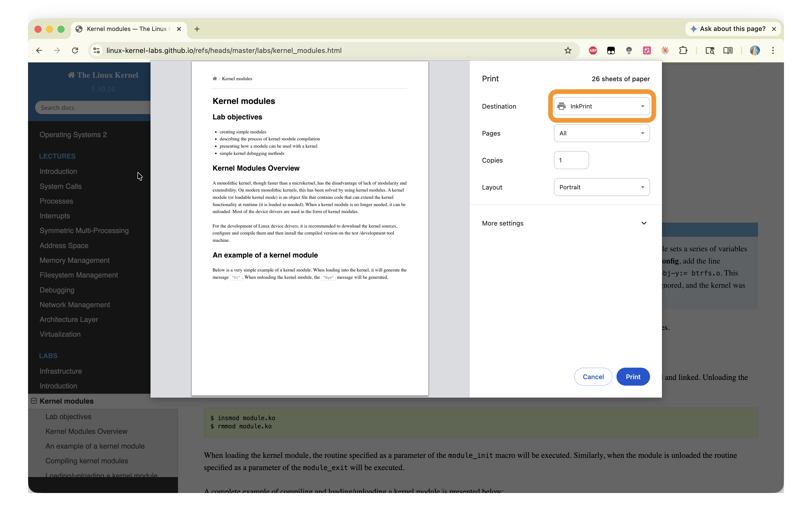Click the browser back arrow
Screen dimensions: 812x530
(x=39, y=50)
